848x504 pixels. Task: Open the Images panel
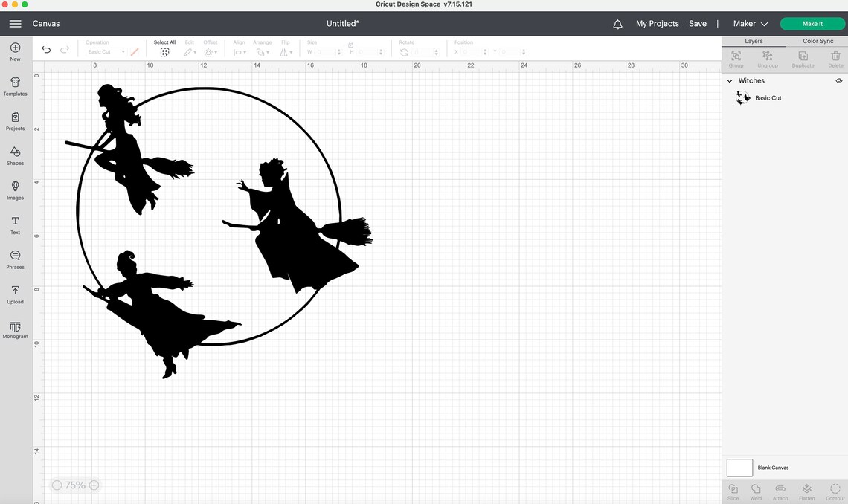click(x=15, y=188)
